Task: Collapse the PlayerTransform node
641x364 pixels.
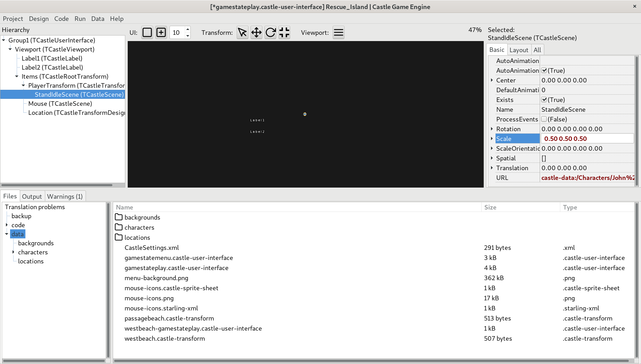Action: [23, 85]
